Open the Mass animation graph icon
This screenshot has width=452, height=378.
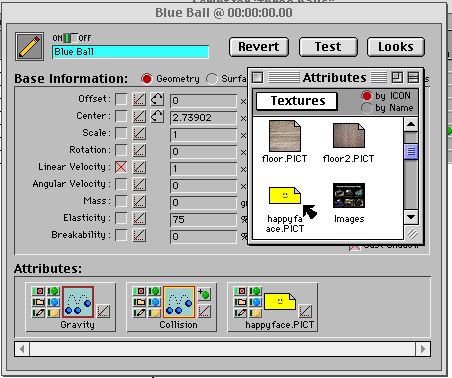coord(139,201)
